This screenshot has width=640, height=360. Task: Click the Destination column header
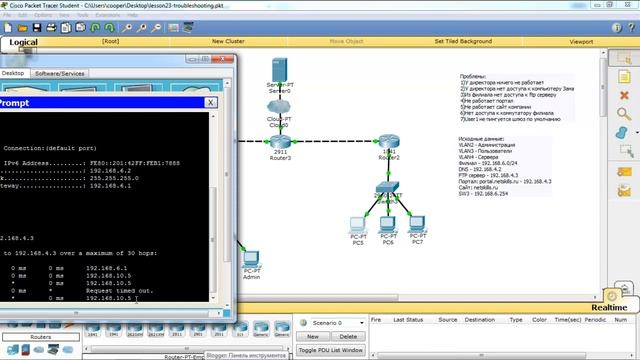[480, 320]
